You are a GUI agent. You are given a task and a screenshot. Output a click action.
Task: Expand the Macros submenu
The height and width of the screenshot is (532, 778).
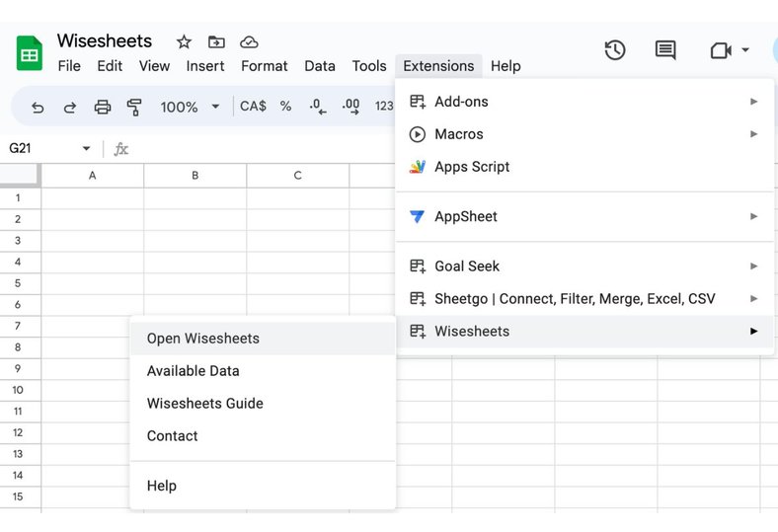[584, 134]
